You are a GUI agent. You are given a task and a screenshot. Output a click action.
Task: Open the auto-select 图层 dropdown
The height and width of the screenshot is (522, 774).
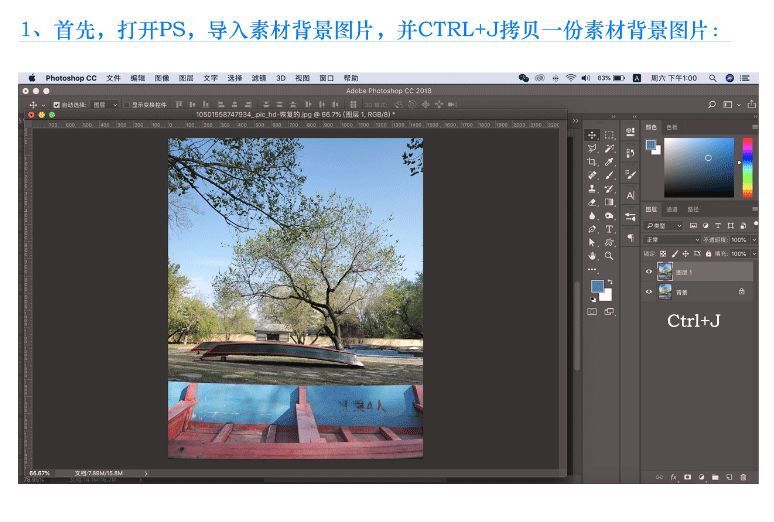[105, 105]
